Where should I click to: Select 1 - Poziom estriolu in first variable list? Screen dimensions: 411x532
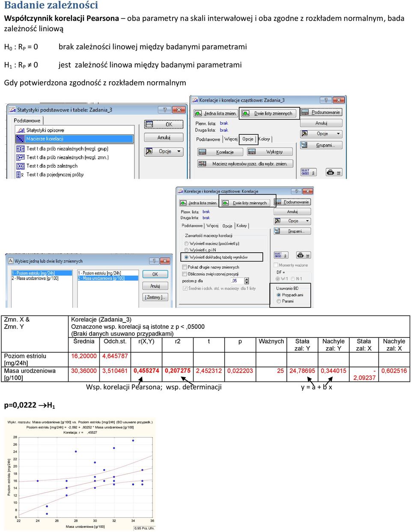tap(42, 273)
